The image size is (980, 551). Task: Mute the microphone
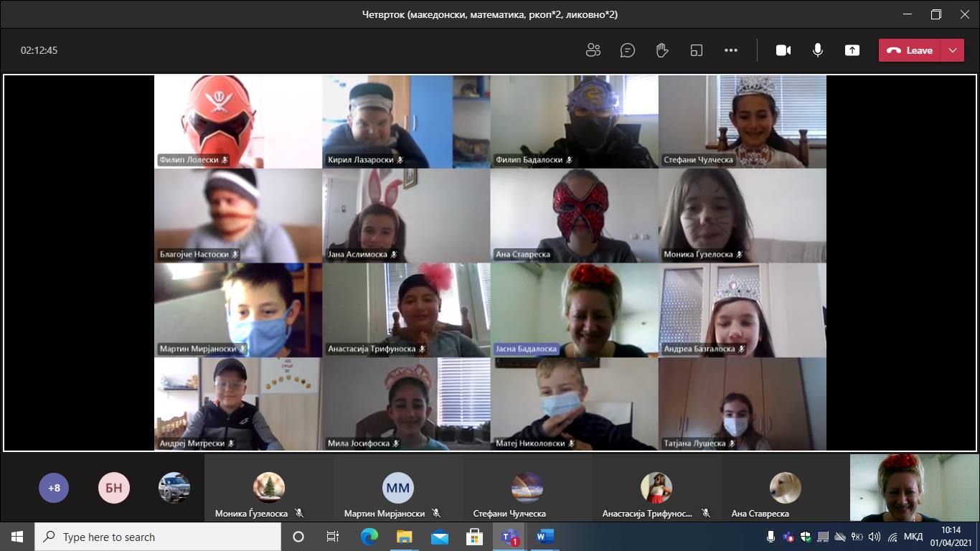coord(817,50)
